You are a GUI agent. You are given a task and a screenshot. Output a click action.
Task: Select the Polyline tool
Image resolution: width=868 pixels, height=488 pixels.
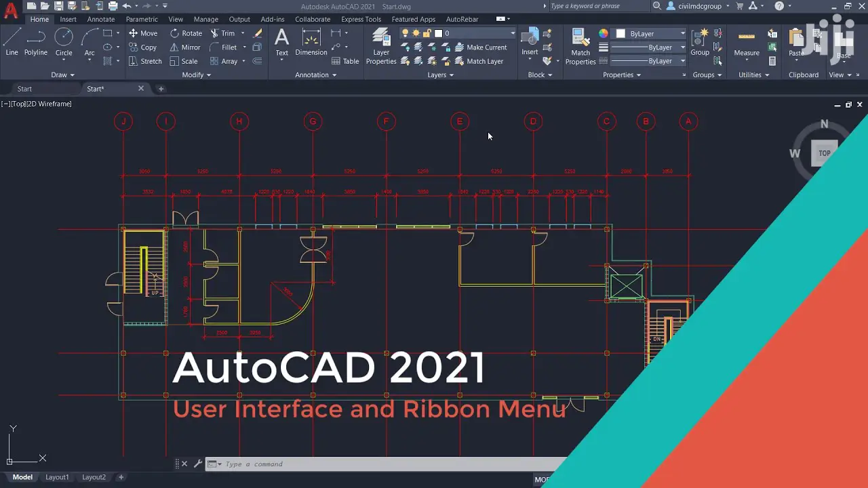[x=36, y=42]
